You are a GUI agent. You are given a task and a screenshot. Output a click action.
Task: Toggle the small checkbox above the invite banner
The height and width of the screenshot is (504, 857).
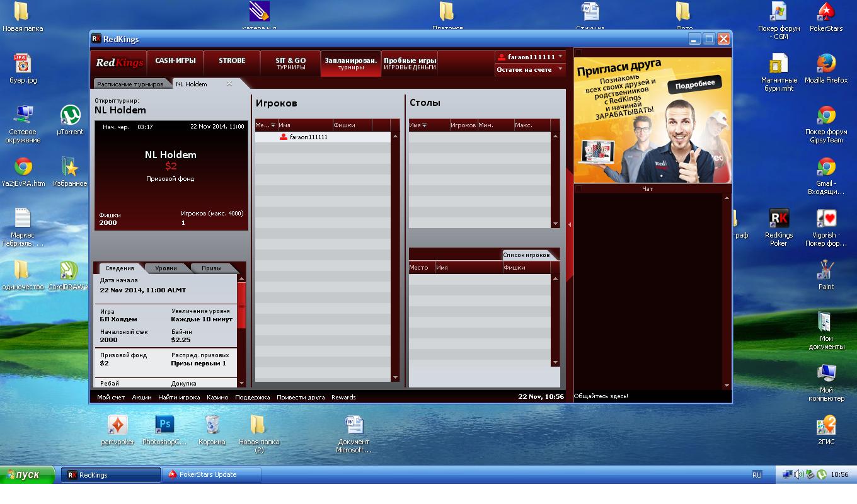tap(578, 52)
